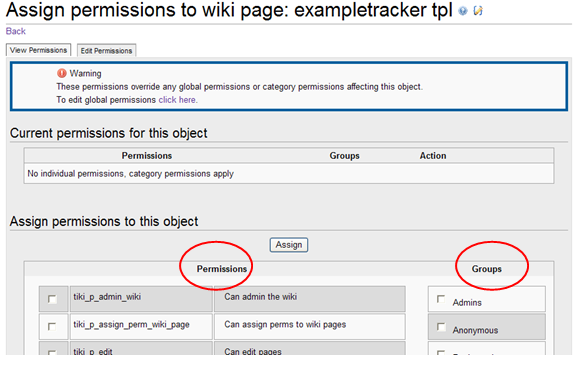Check the tiki_p_admin_wiki permission box
Screen dimensions: 580x367
[52, 299]
